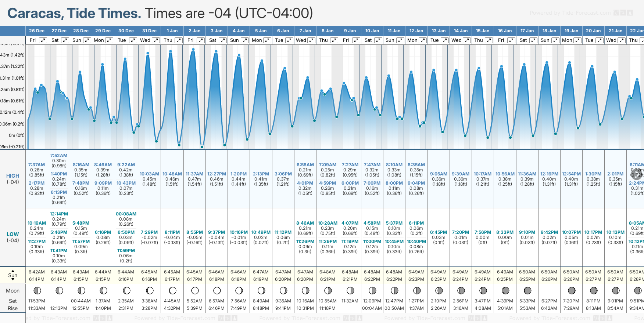Click the peak tide point on 2 Jan graph

tap(193, 49)
